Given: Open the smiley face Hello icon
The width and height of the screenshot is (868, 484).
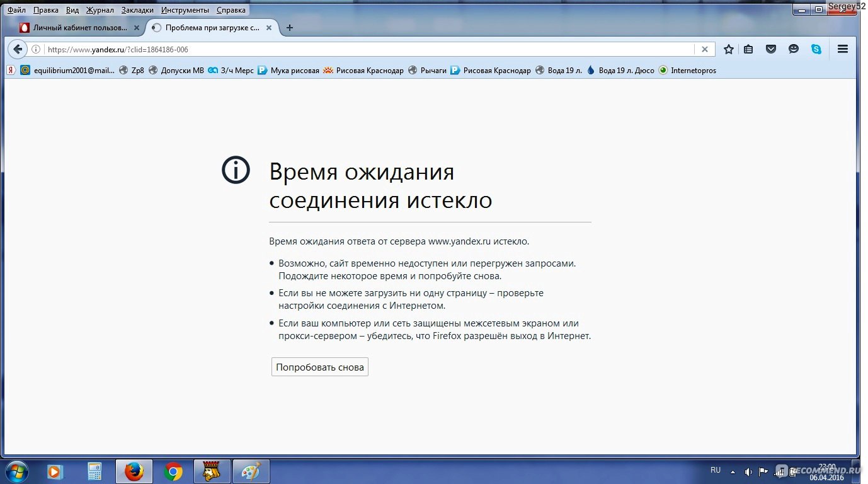Looking at the screenshot, I should click(x=794, y=49).
